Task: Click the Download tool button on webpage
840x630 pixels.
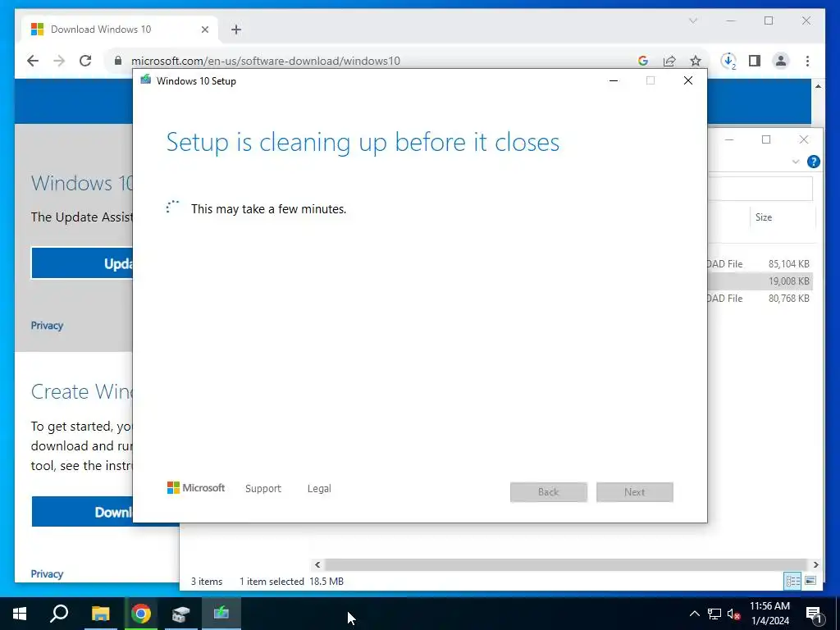Action: pos(82,512)
